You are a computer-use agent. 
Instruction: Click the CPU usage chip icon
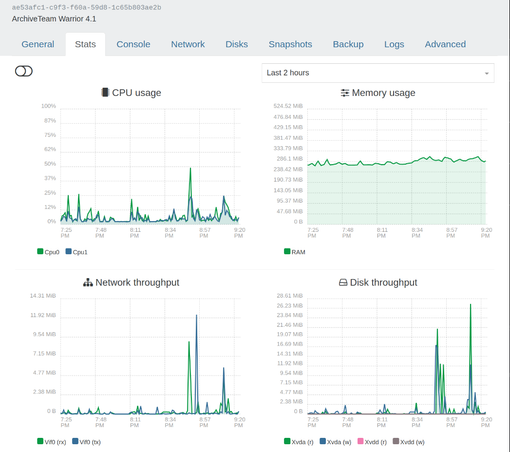tap(105, 92)
